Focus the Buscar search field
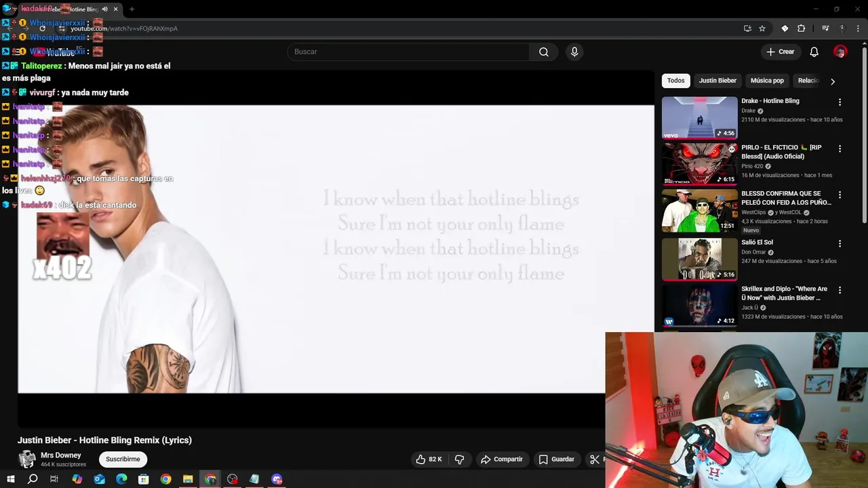This screenshot has height=488, width=868. click(409, 52)
